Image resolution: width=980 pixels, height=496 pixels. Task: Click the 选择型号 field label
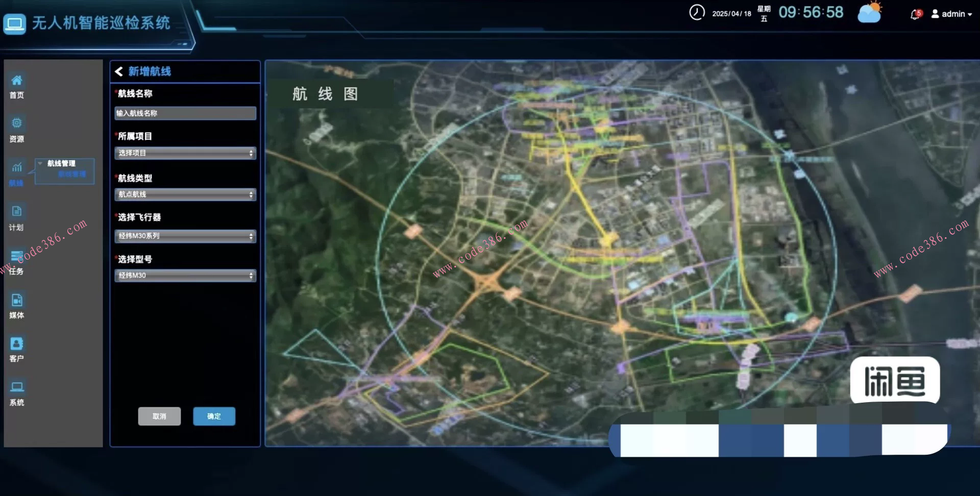135,259
